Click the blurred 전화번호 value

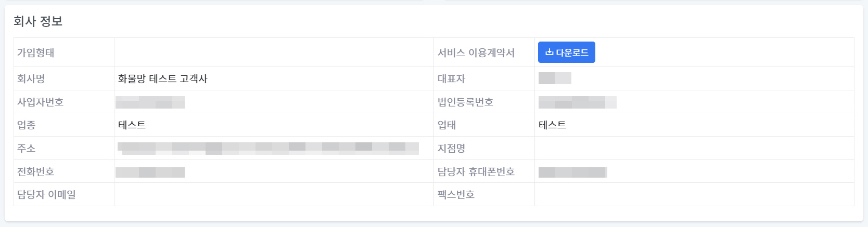tap(150, 172)
